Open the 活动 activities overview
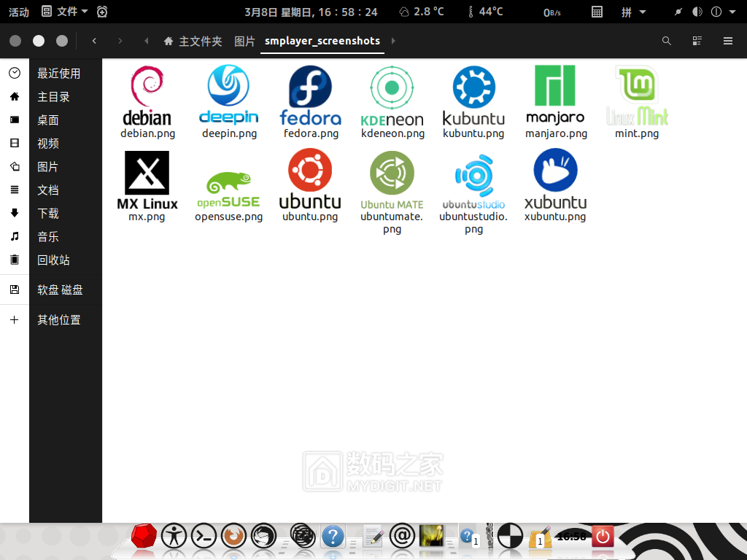 18,12
